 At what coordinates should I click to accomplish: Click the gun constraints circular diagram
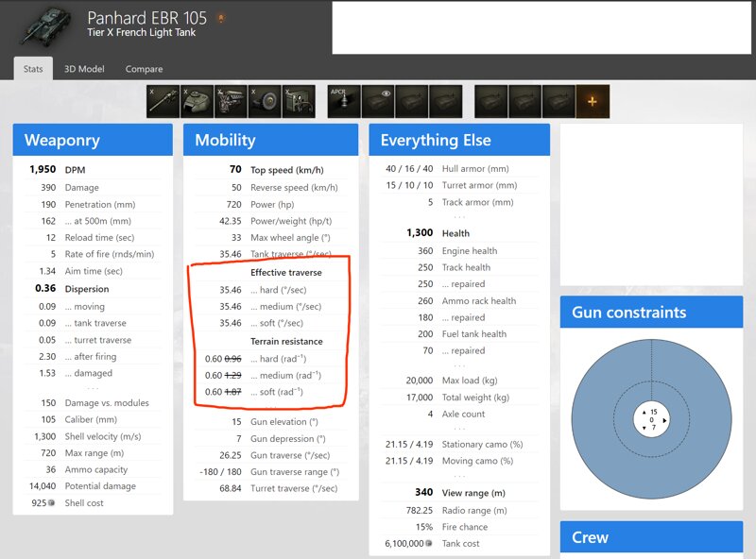coord(651,419)
